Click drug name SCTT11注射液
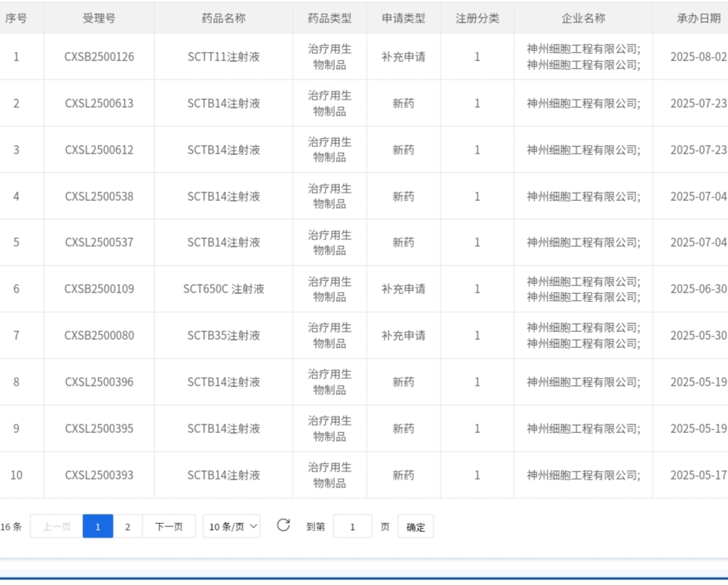 click(x=223, y=57)
